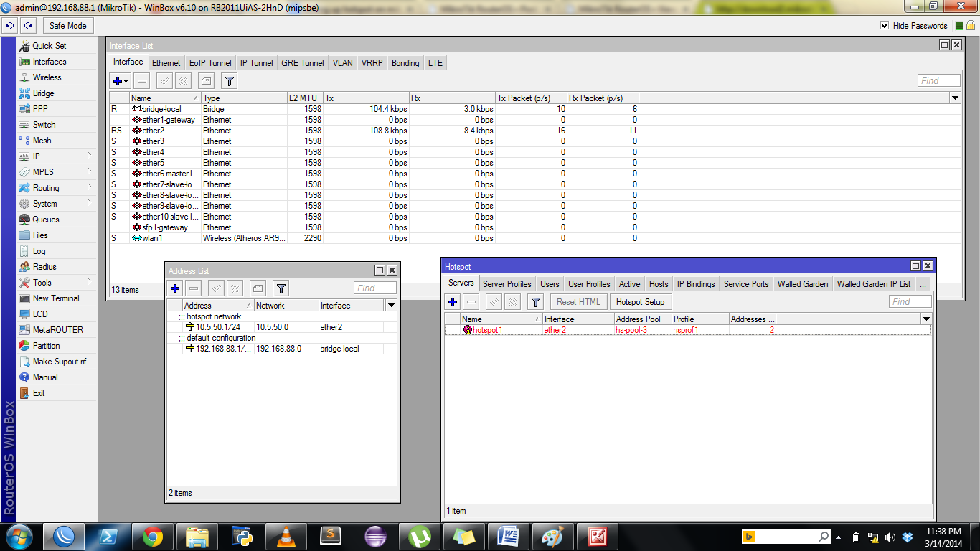Open the add dropdown in Interface List

tap(121, 81)
